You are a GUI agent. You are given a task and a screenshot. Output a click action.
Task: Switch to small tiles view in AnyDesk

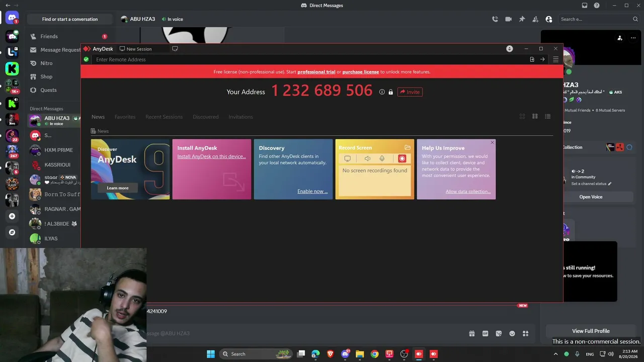click(535, 116)
